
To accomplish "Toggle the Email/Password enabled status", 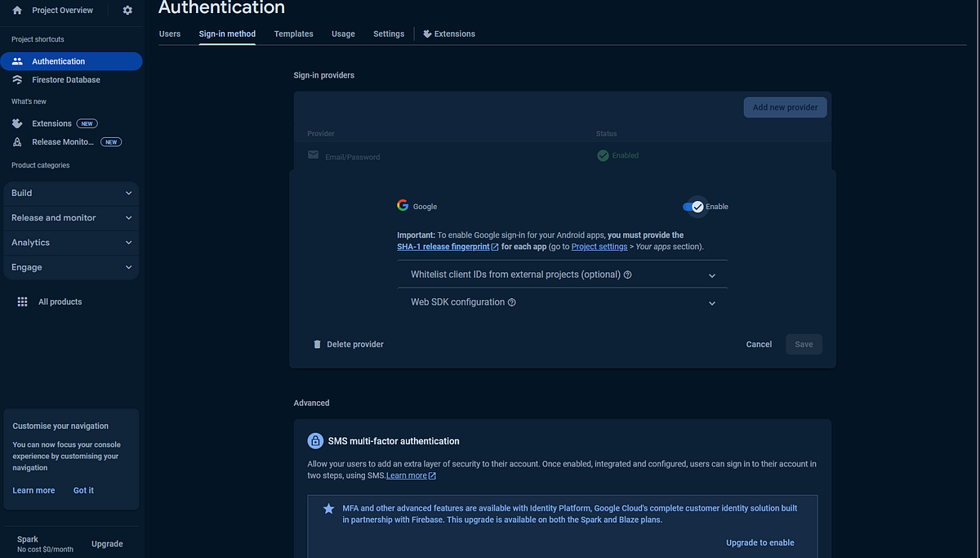I will tap(617, 154).
